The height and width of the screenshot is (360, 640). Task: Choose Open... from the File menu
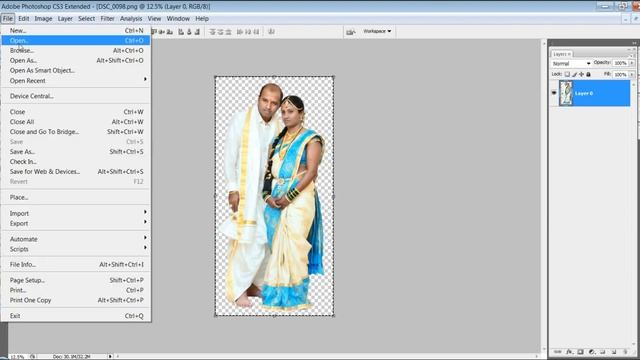click(x=76, y=40)
